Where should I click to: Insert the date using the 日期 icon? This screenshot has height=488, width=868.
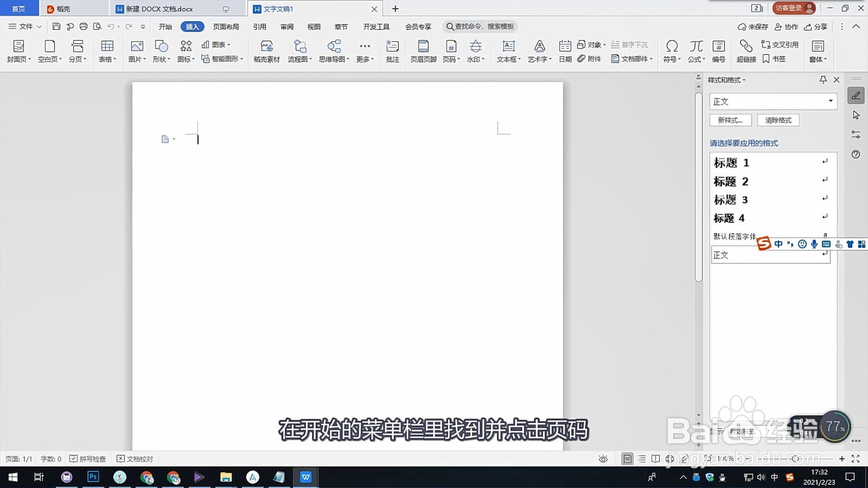(564, 52)
